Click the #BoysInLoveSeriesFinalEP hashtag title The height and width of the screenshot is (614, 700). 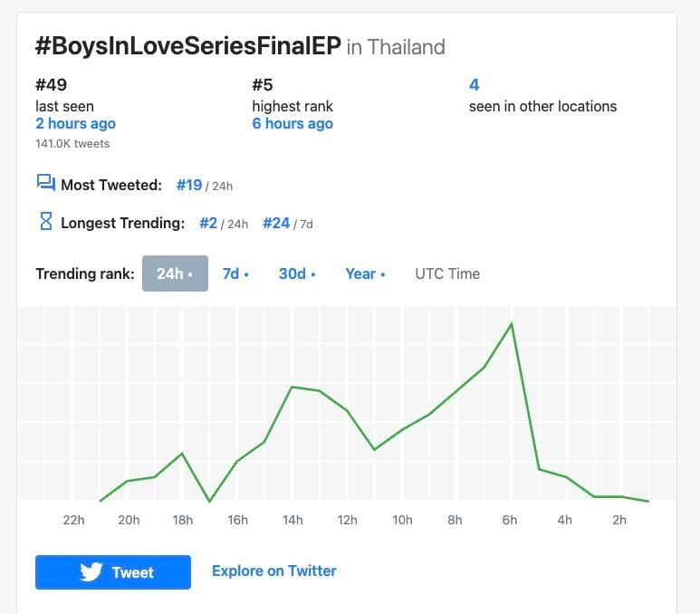[x=188, y=45]
